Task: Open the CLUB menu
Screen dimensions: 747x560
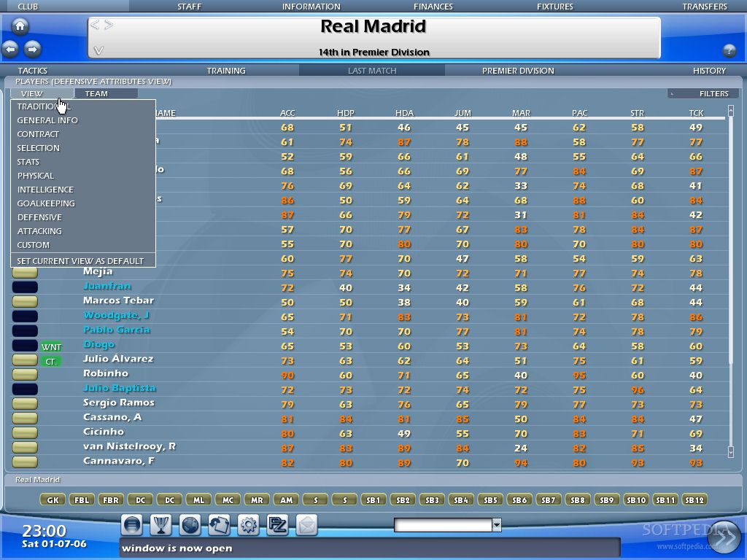Action: click(28, 7)
